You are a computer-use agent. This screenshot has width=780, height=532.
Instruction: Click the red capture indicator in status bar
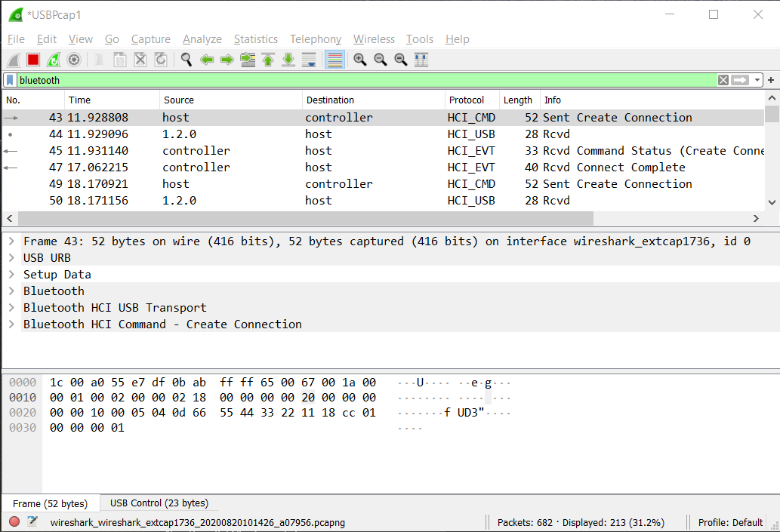tap(14, 521)
